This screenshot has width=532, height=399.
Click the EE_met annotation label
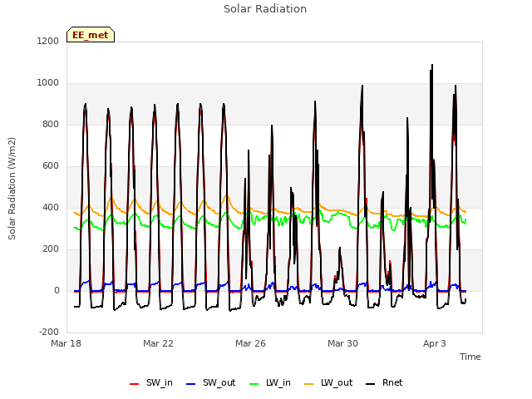coord(91,35)
